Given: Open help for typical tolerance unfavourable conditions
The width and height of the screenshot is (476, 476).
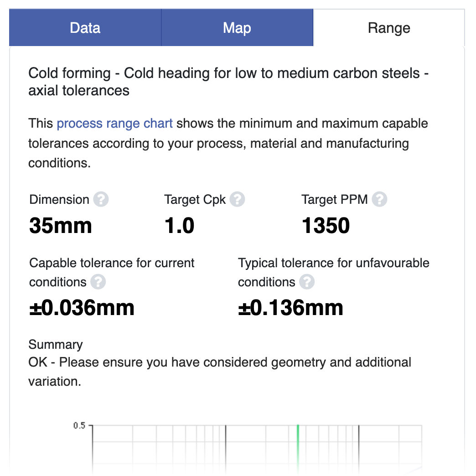Looking at the screenshot, I should pos(307,282).
